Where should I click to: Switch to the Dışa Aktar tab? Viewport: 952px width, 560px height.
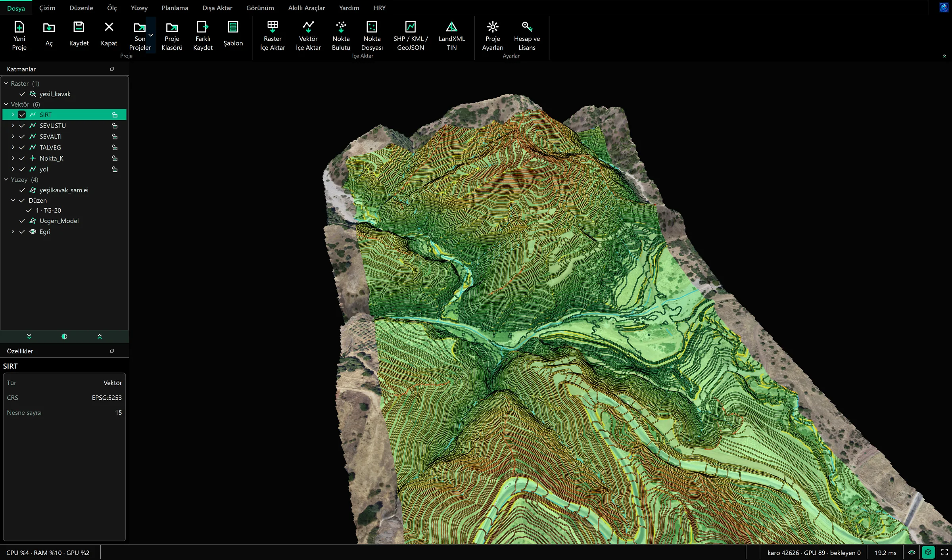(217, 8)
